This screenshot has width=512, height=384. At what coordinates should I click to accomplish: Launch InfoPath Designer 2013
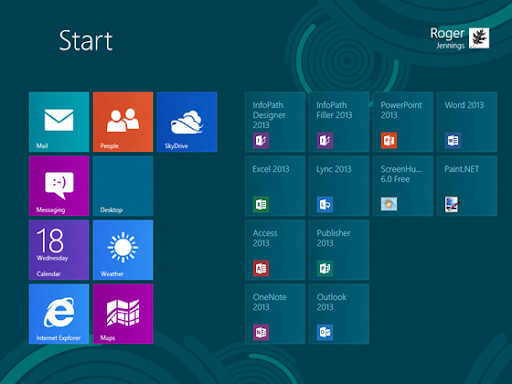click(x=275, y=122)
